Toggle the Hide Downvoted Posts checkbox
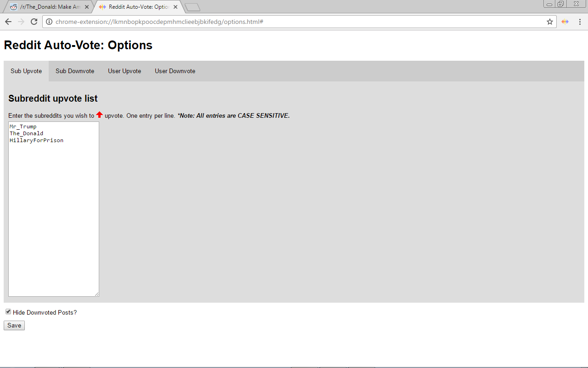The height and width of the screenshot is (368, 588). tap(8, 312)
